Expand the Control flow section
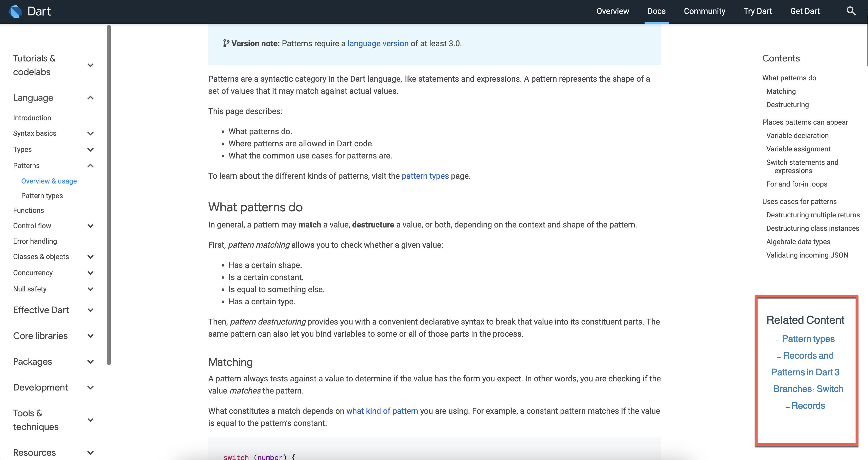Viewport: 868px width, 460px height. point(90,226)
